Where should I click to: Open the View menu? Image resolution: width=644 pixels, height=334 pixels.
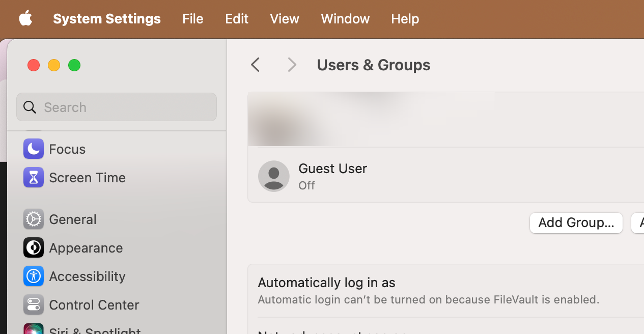tap(285, 19)
